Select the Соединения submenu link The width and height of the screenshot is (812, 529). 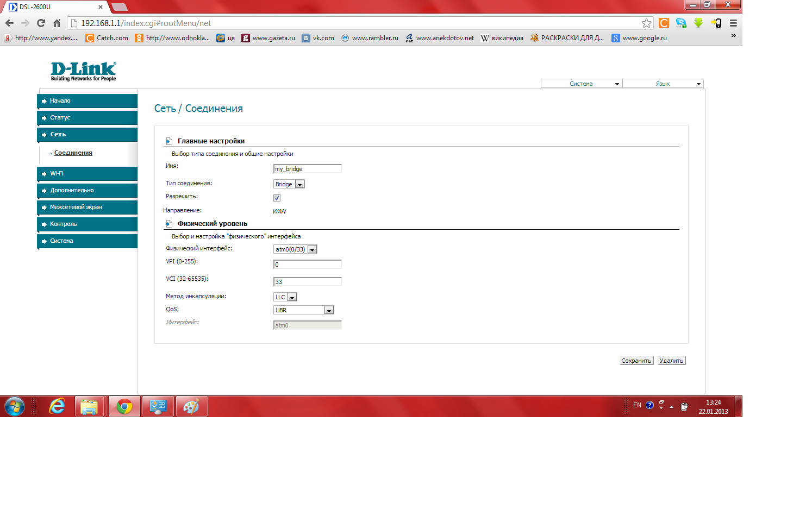click(73, 153)
